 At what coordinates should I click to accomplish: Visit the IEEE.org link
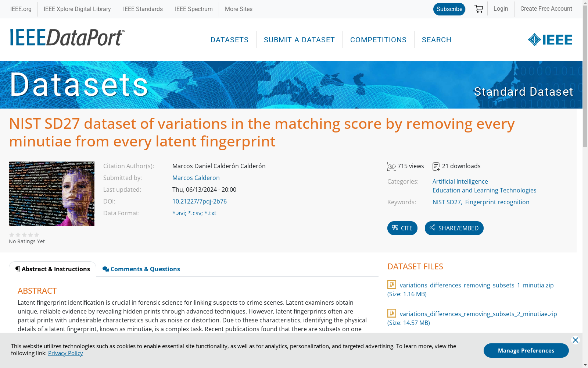[x=21, y=9]
